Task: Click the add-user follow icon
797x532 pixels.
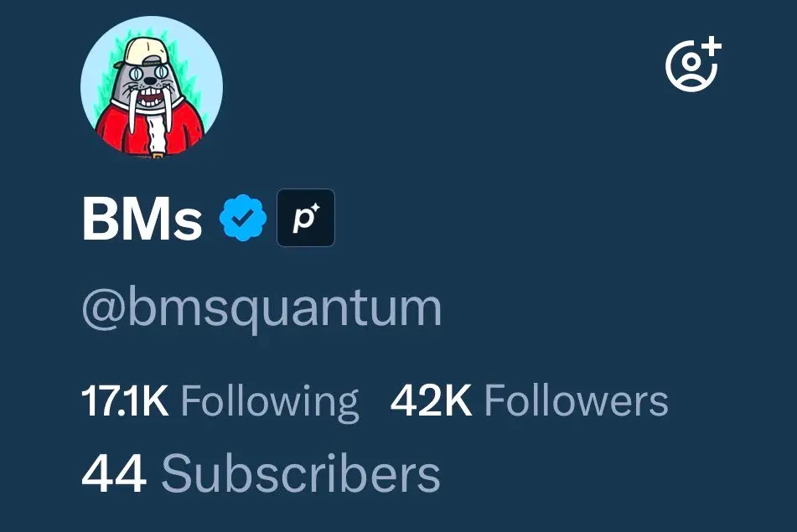Action: pyautogui.click(x=694, y=64)
